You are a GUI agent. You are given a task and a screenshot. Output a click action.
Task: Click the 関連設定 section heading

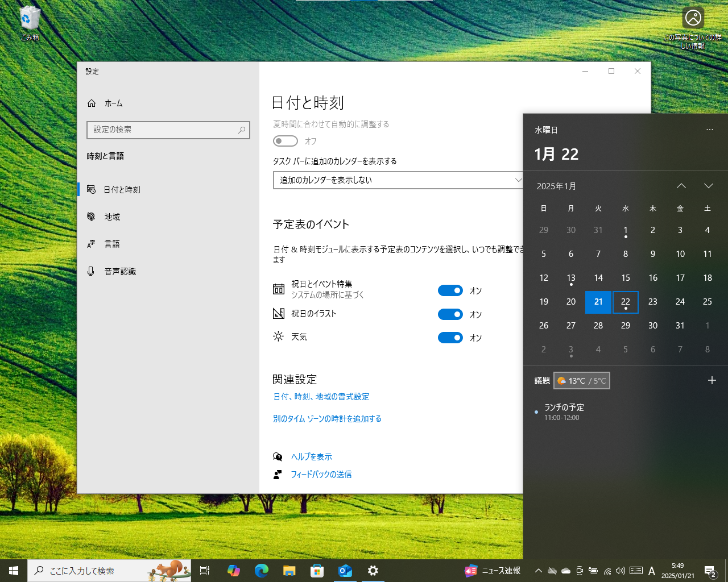tap(295, 380)
